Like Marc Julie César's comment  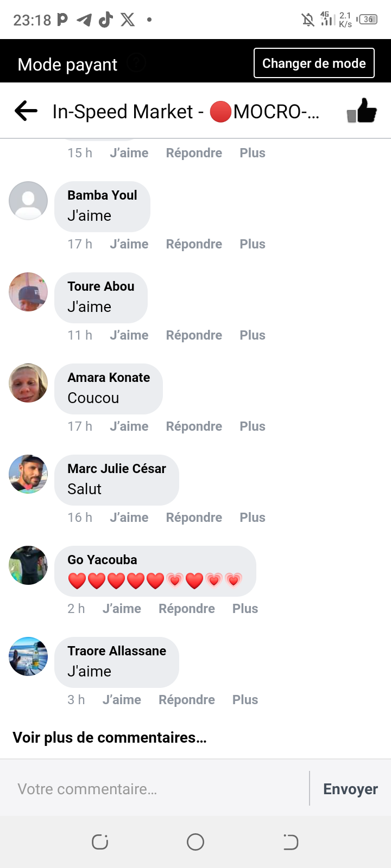[129, 518]
